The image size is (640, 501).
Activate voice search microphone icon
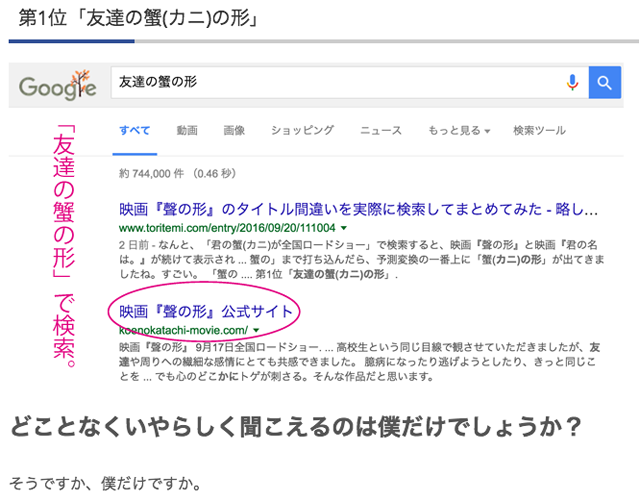tap(572, 82)
